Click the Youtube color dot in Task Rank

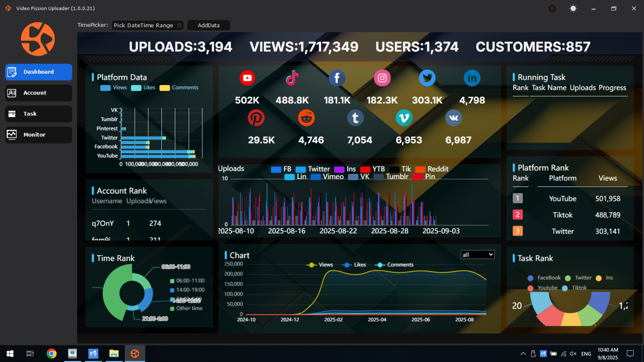coord(530,288)
